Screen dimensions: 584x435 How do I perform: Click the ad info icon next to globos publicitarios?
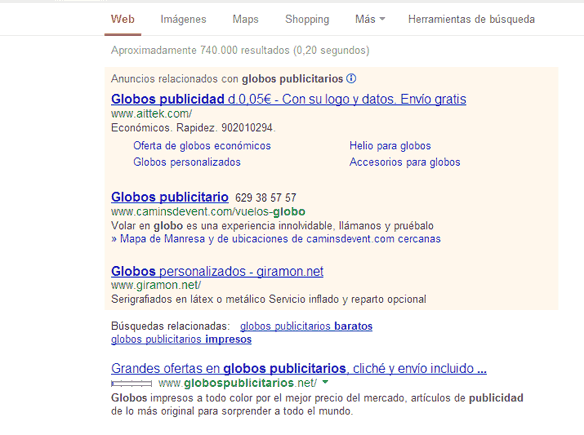point(351,79)
